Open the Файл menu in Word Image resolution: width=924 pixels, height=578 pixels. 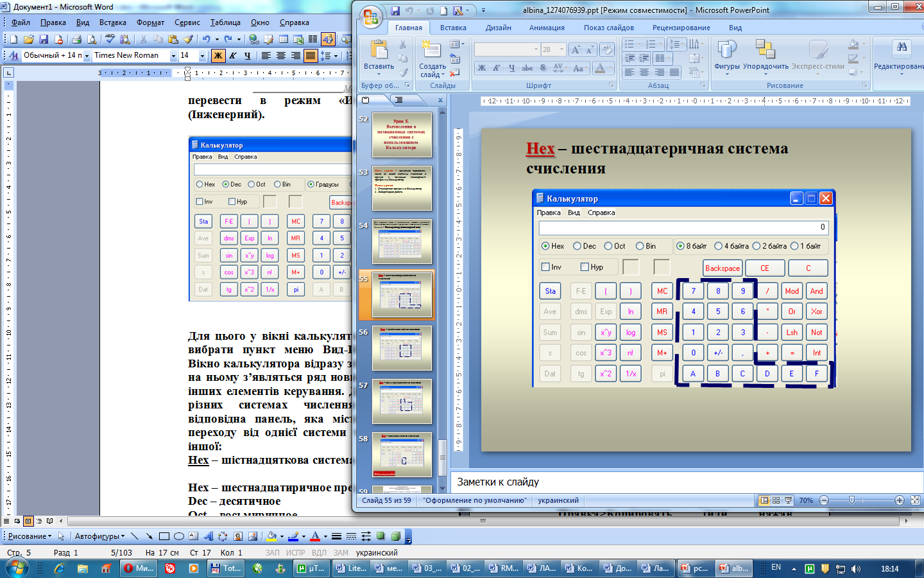pos(21,22)
